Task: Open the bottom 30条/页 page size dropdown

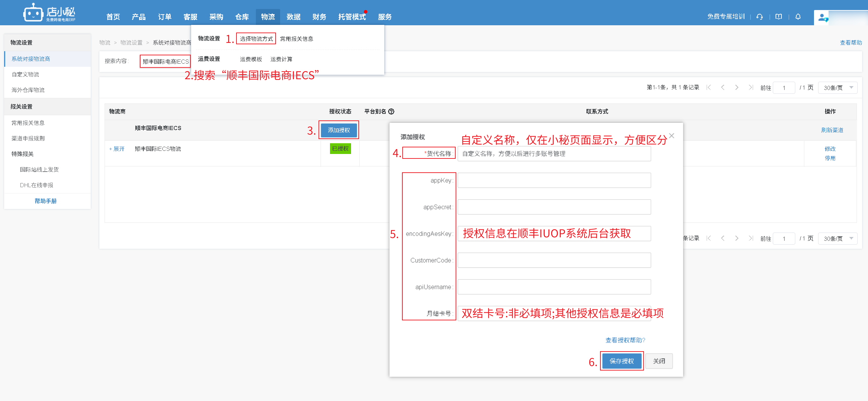Action: click(838, 239)
